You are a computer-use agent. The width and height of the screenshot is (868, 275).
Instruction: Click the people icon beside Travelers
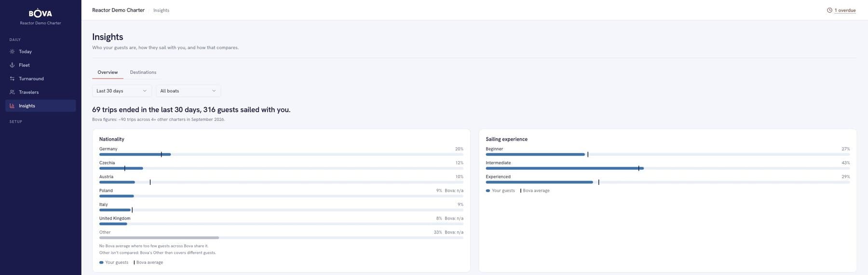[x=12, y=92]
